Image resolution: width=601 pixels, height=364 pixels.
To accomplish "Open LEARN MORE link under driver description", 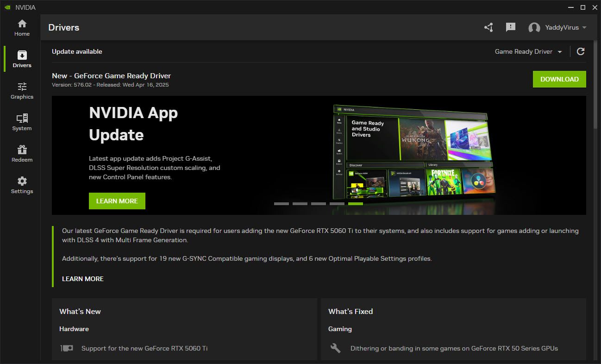I will 83,279.
